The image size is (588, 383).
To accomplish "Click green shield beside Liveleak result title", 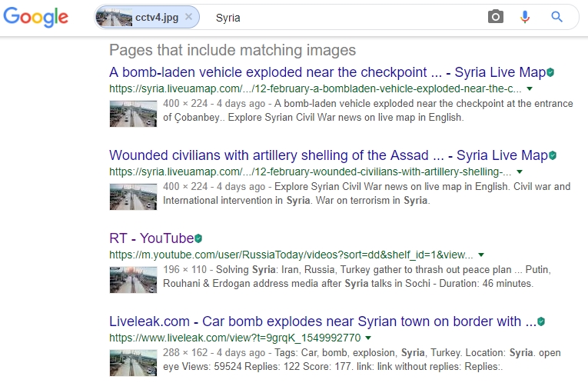I will coord(541,321).
